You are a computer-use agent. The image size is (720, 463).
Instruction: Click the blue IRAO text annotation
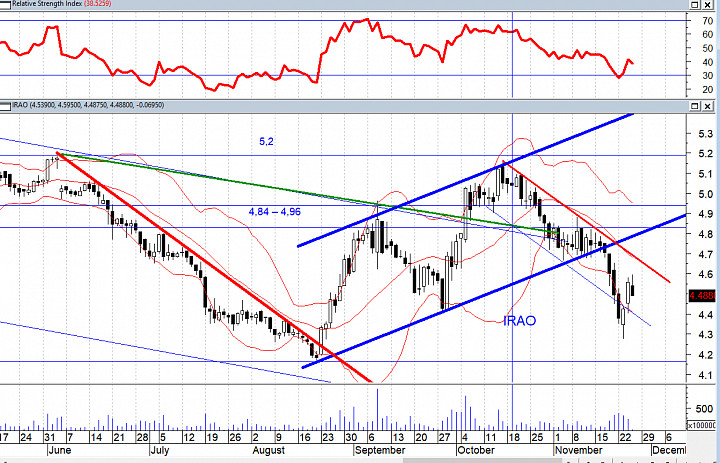click(520, 321)
